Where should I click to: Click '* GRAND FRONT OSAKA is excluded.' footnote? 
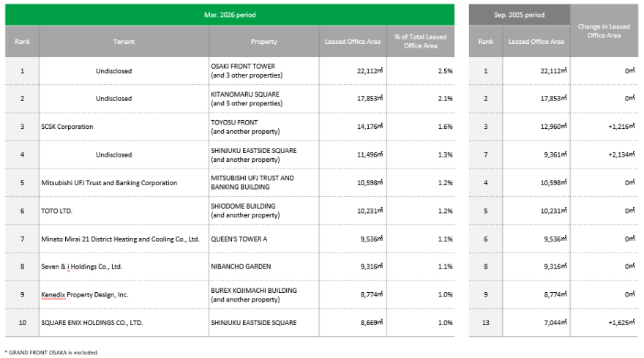(51, 353)
